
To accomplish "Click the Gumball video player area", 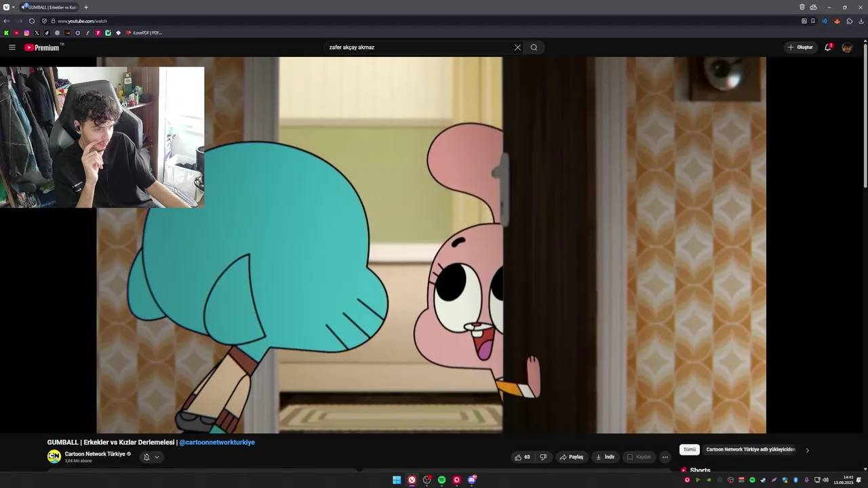I will point(431,245).
